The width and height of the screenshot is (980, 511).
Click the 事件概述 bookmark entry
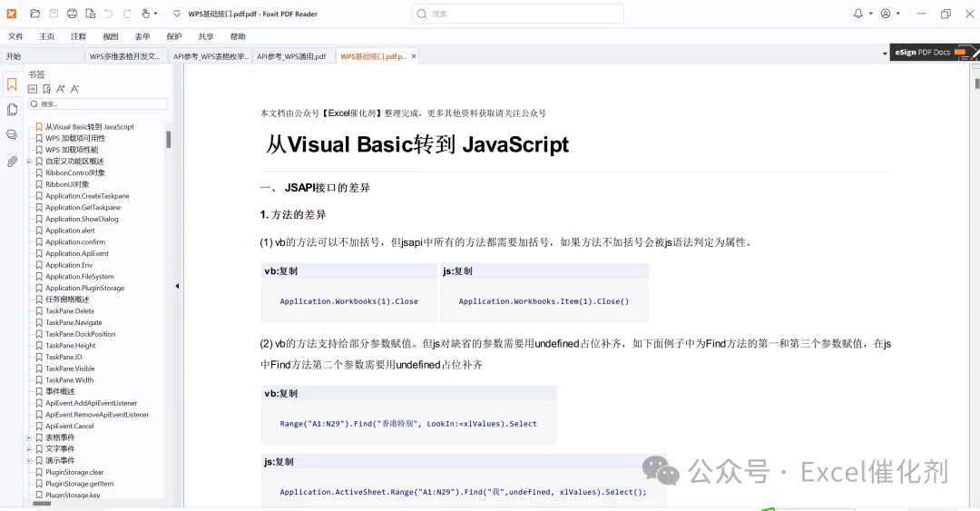coord(60,391)
